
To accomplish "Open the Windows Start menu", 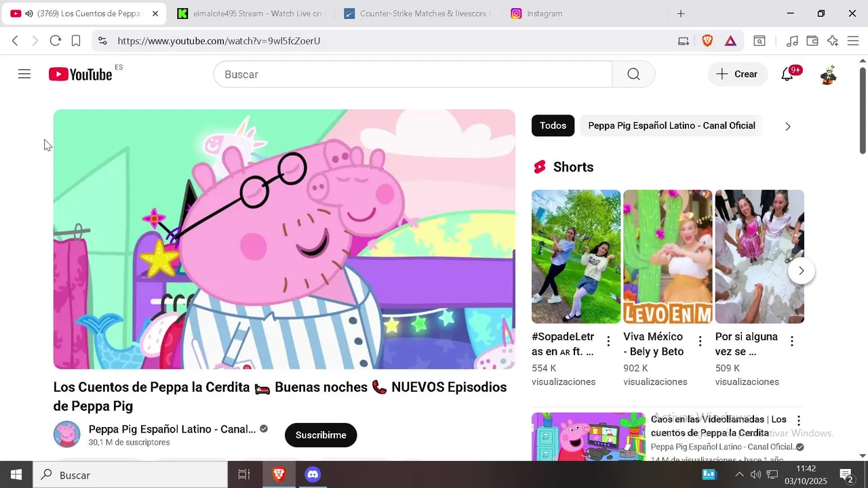I will point(16,474).
